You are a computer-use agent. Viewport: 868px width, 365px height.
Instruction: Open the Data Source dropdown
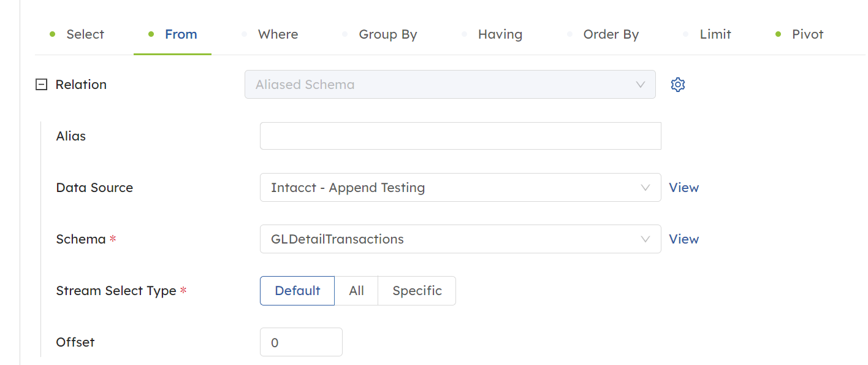[460, 187]
